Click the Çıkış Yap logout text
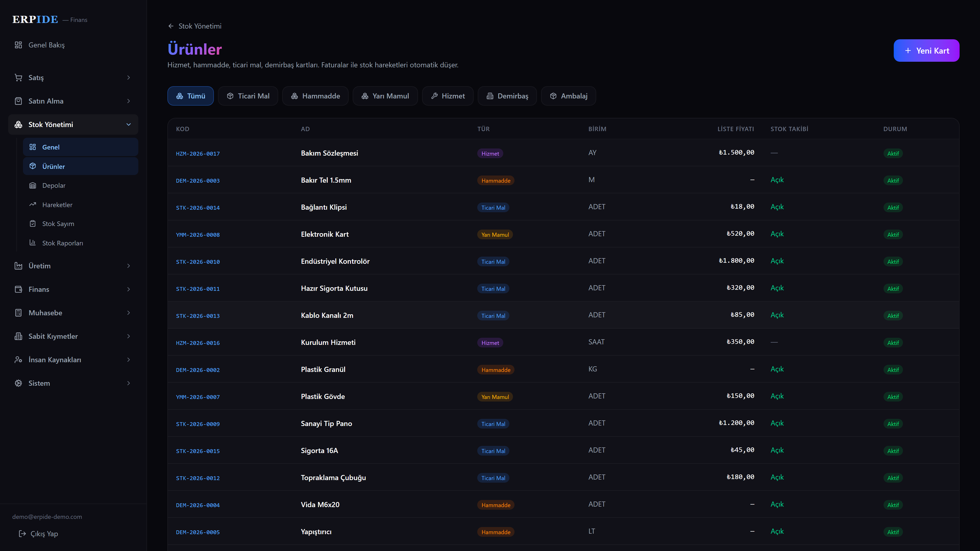980x551 pixels. [44, 534]
